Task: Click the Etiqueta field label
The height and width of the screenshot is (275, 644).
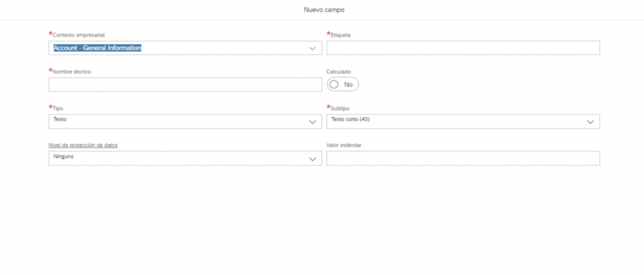Action: pyautogui.click(x=340, y=35)
